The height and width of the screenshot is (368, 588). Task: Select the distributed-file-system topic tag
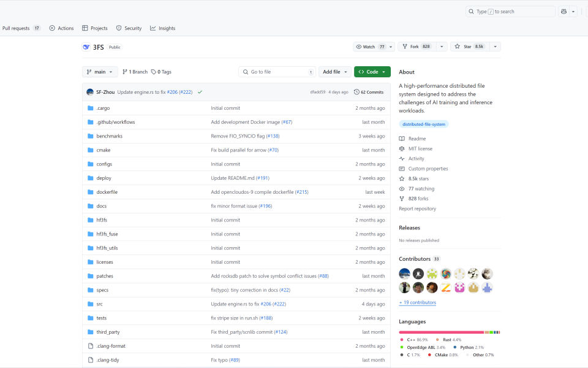pos(424,125)
